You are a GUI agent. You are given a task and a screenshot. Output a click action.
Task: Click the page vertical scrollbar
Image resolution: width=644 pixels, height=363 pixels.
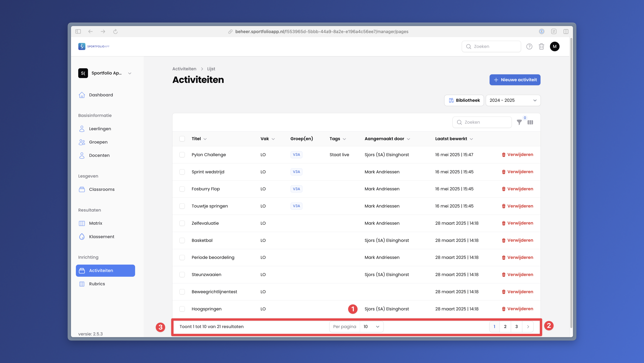coord(571,183)
